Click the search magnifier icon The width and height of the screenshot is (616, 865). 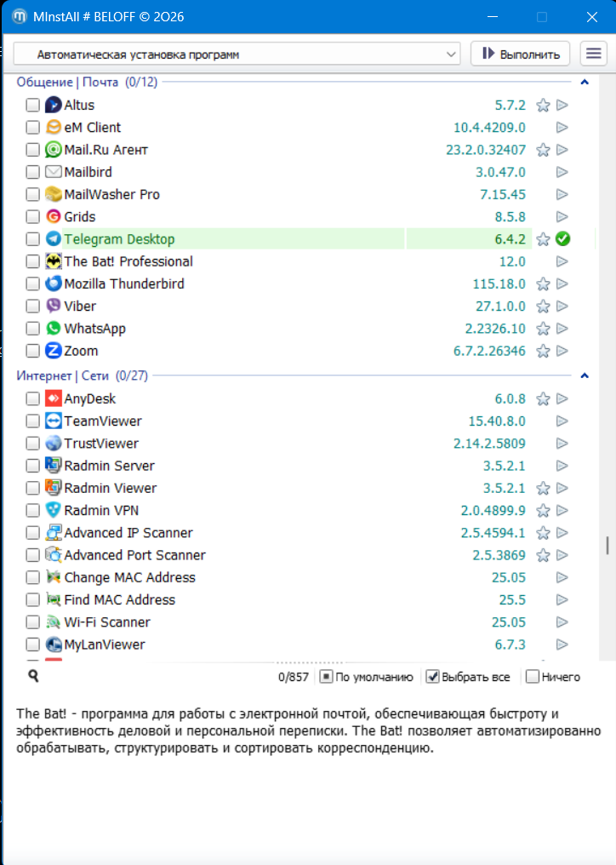click(x=34, y=676)
